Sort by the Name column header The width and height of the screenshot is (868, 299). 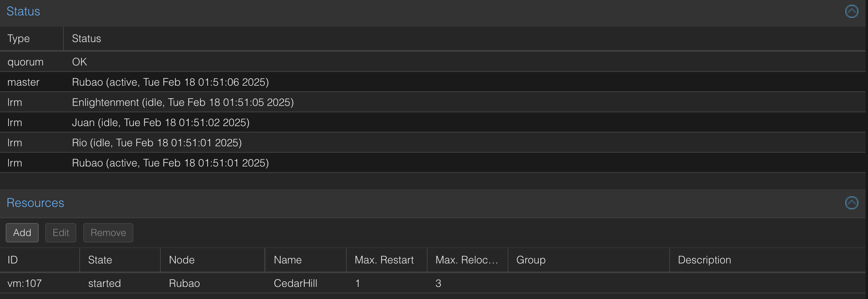306,260
